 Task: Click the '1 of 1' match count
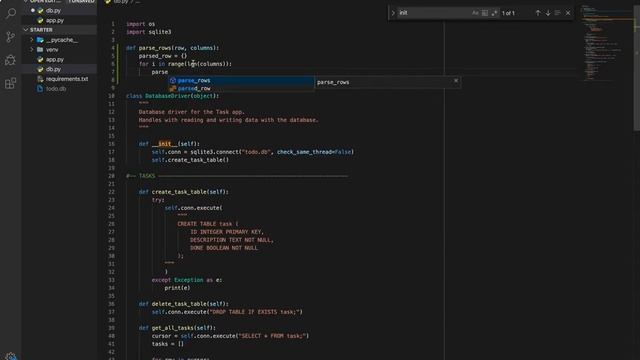[508, 13]
